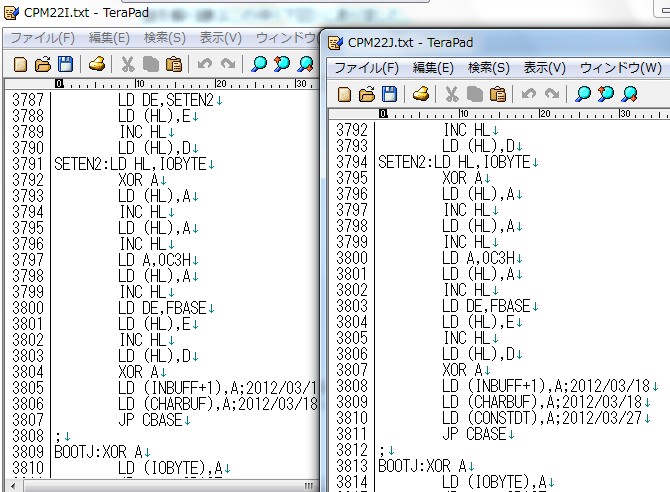Screen dimensions: 670x492
Task: Click Copy icon in CPM22I window
Action: click(x=150, y=65)
